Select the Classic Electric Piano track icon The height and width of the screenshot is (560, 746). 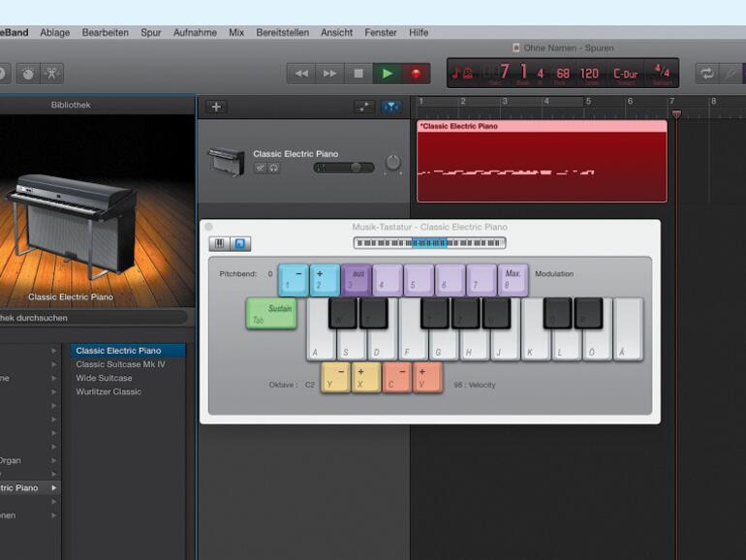[x=227, y=162]
